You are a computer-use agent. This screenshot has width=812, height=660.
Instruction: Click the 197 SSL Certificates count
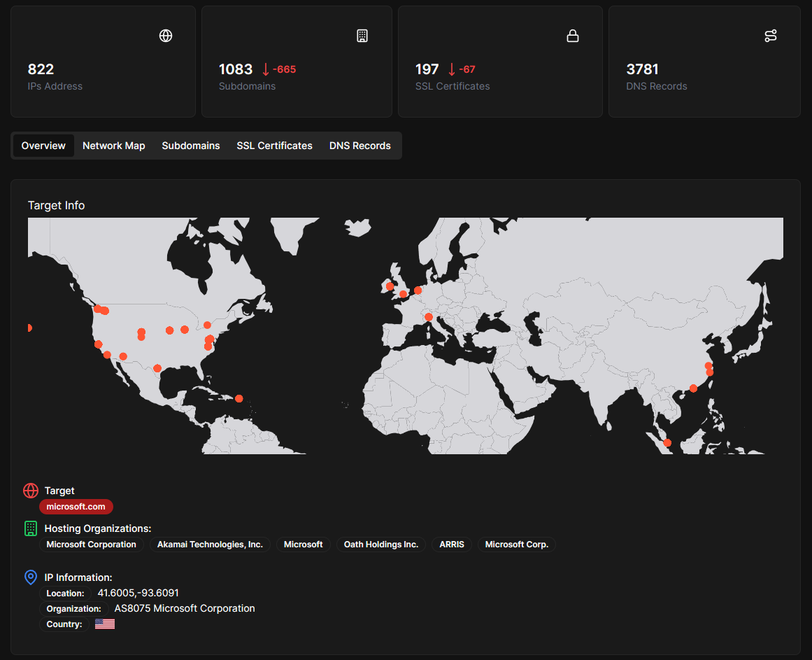pos(427,69)
